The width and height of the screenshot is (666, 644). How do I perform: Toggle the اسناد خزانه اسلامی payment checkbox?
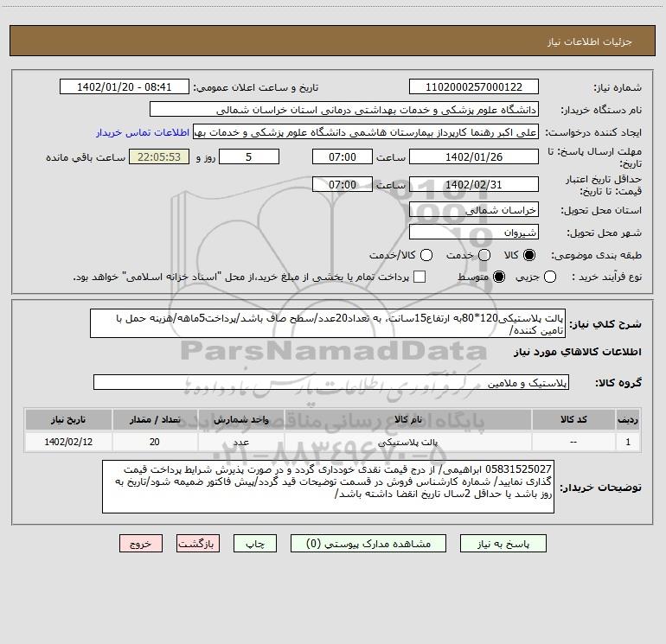click(x=419, y=277)
